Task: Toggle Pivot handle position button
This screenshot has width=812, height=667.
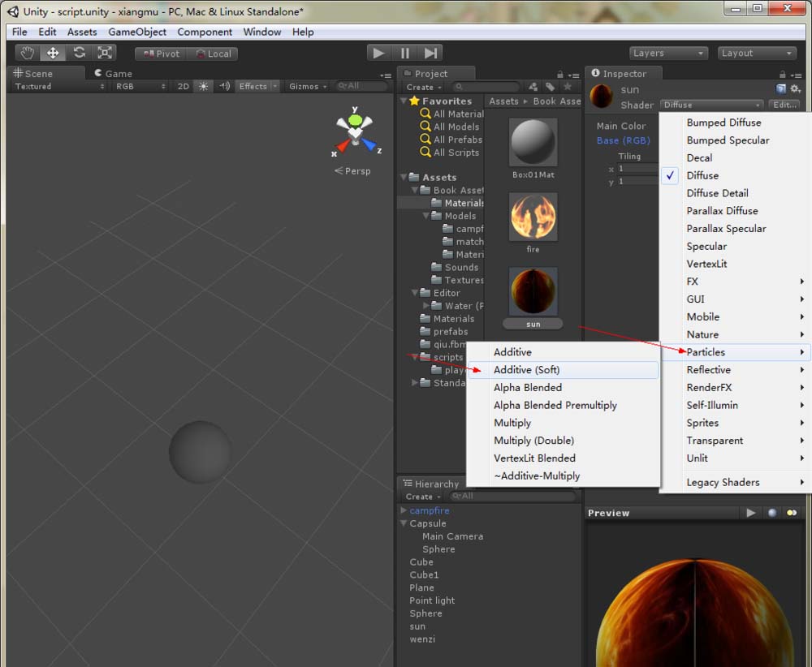Action: (x=162, y=54)
